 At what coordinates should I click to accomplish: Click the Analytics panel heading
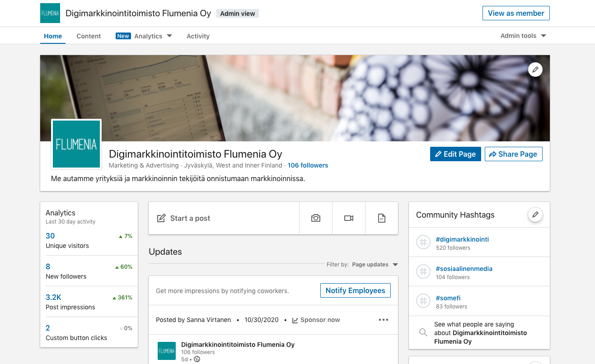tap(61, 213)
